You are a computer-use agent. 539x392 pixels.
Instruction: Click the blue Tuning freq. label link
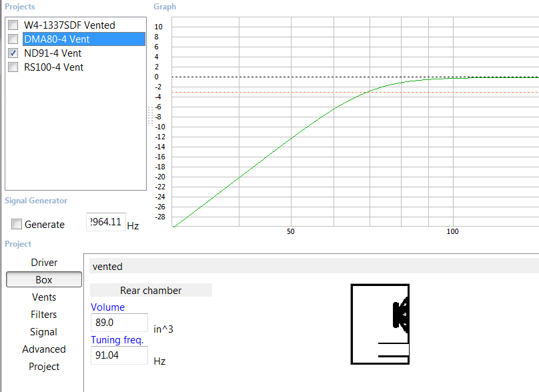point(117,340)
